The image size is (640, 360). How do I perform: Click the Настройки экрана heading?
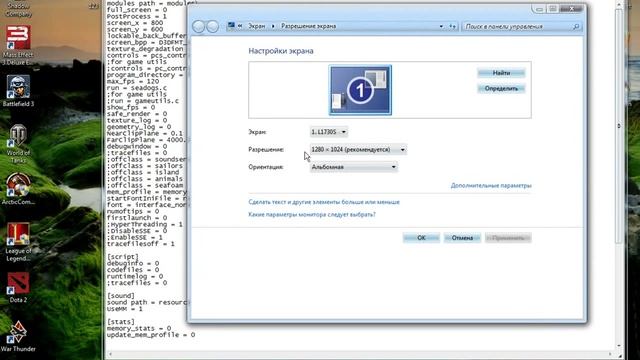[x=281, y=51]
